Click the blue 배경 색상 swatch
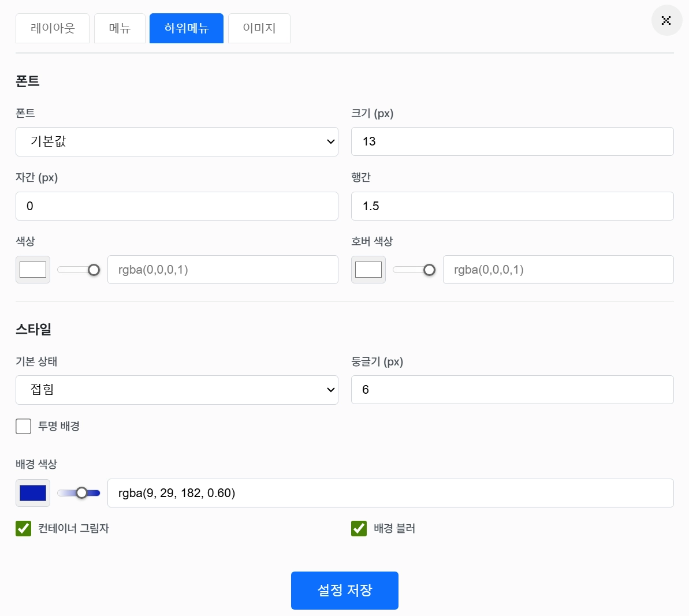 [32, 492]
